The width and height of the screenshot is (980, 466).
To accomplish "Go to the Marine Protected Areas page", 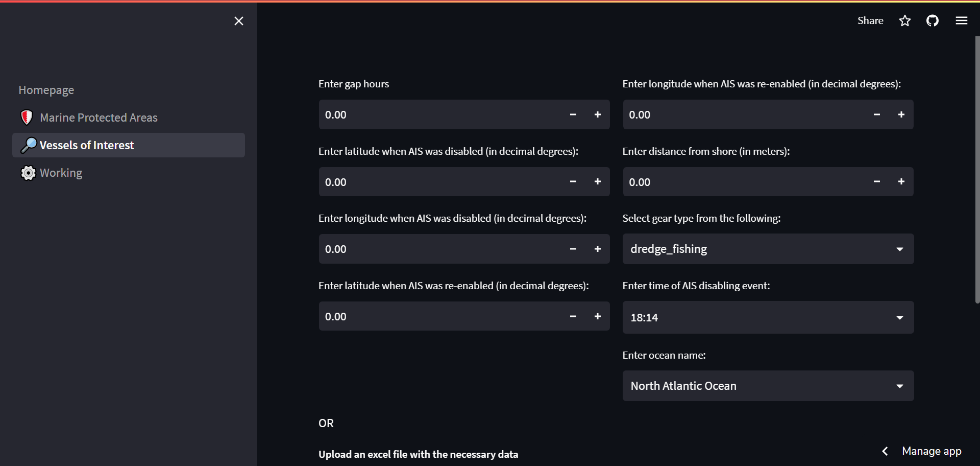I will point(99,118).
